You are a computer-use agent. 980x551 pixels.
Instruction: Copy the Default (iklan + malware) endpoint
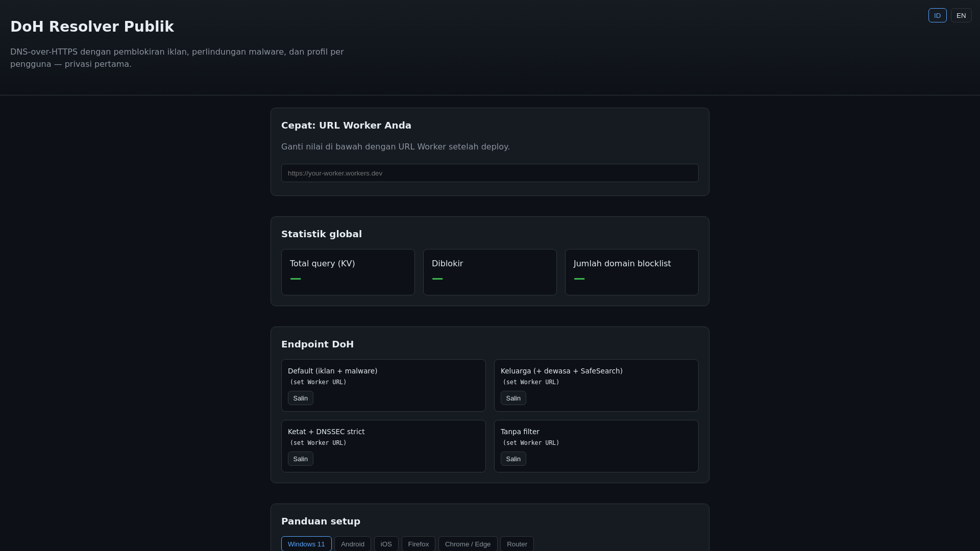[301, 398]
